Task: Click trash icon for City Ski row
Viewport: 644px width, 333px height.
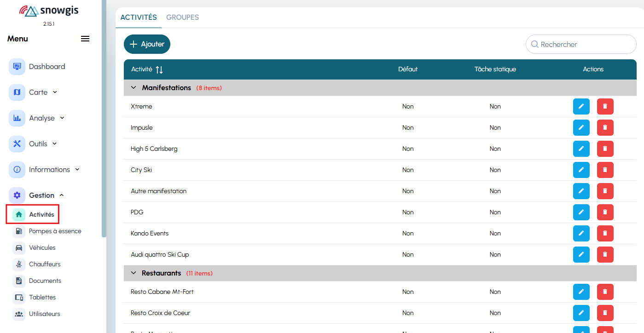Action: pyautogui.click(x=605, y=170)
